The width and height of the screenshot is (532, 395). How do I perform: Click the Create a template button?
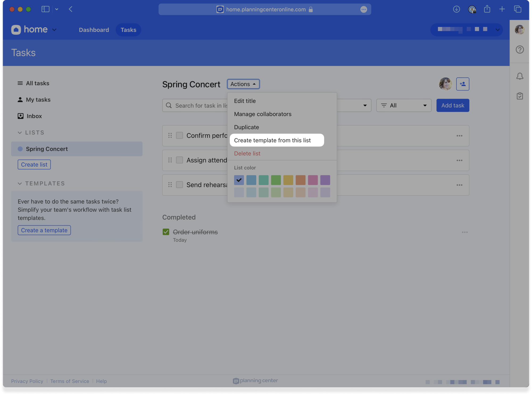(44, 230)
